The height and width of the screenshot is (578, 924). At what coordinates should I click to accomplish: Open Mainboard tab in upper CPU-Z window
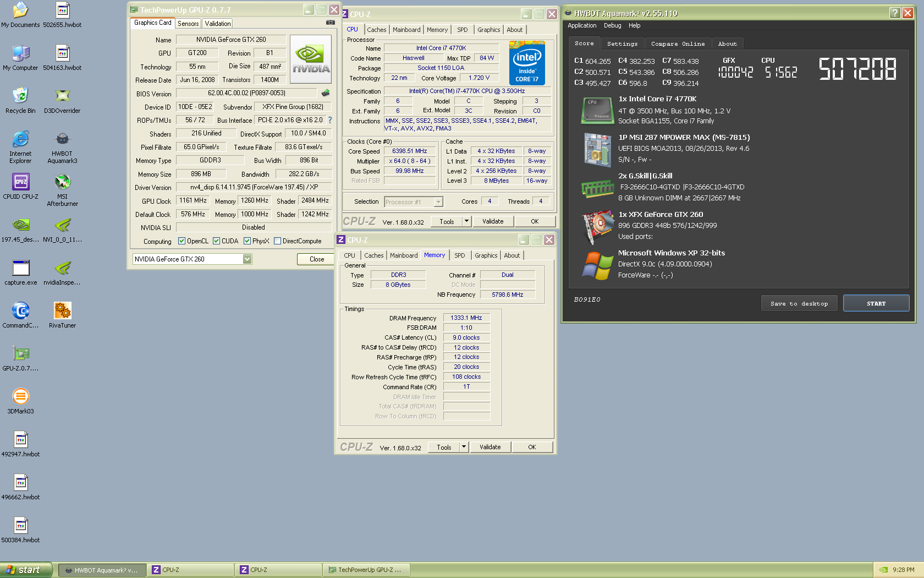pyautogui.click(x=406, y=30)
